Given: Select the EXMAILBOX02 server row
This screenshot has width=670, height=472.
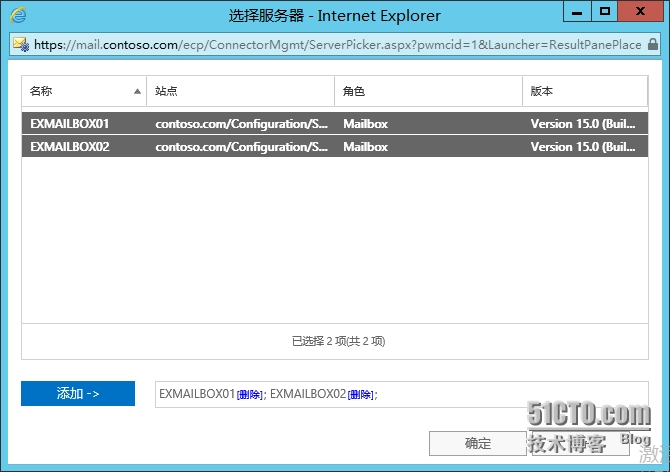Looking at the screenshot, I should coord(70,147).
